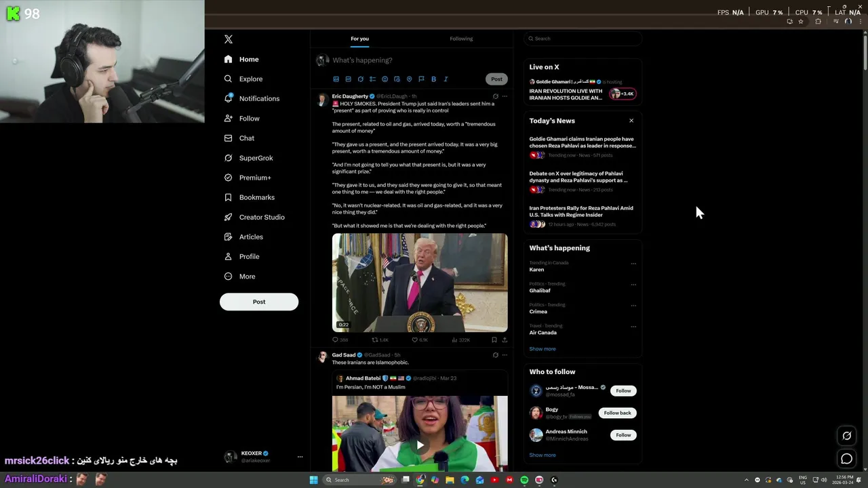Click the flag icon in the composer toolbar
The image size is (868, 488).
point(421,79)
